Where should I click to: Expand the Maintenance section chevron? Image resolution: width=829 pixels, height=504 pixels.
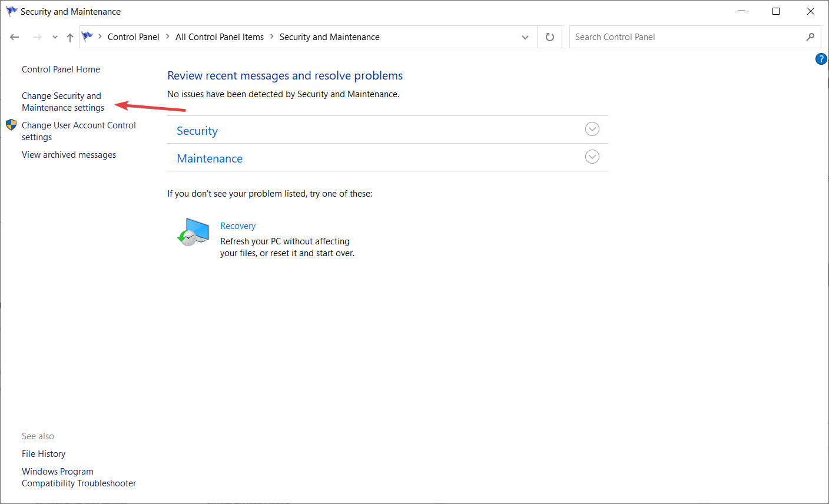click(x=592, y=157)
